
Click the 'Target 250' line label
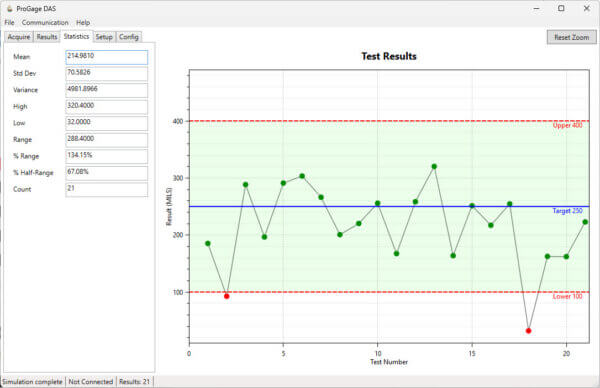pyautogui.click(x=567, y=211)
